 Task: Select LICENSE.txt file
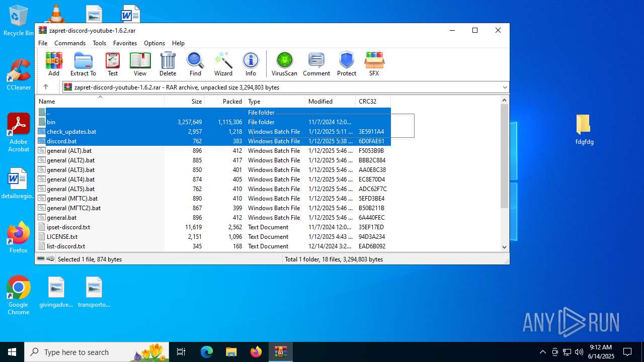point(213,237)
